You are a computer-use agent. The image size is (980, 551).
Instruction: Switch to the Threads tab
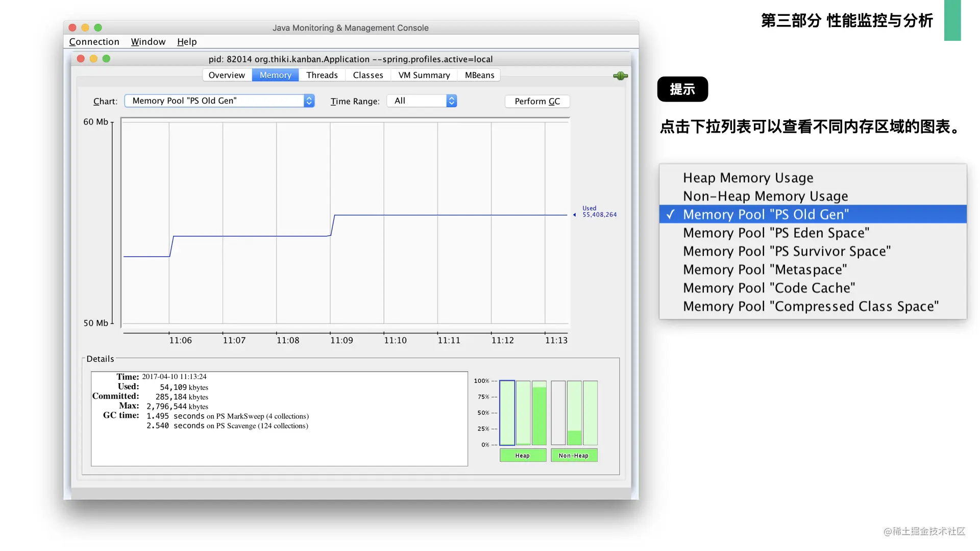click(322, 75)
